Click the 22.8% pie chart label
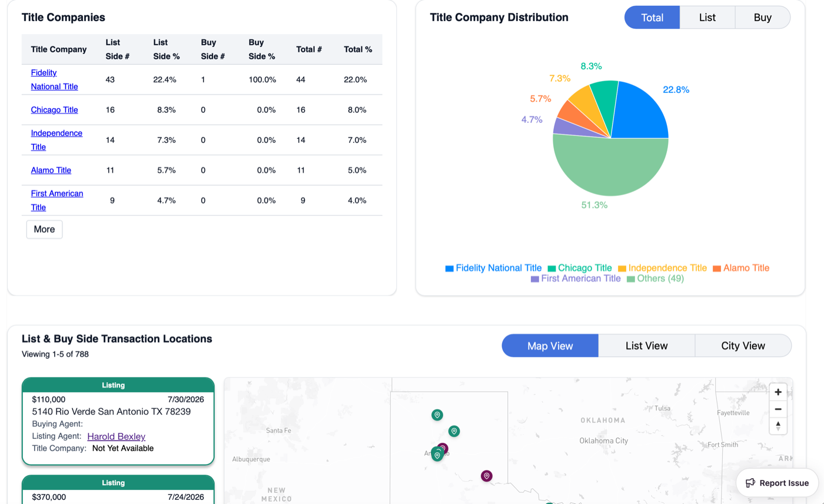824x504 pixels. pyautogui.click(x=676, y=90)
